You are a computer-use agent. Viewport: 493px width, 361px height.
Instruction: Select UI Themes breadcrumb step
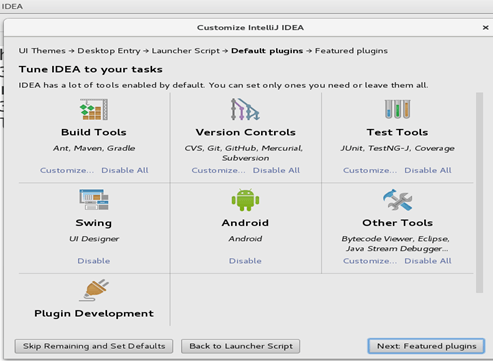click(x=42, y=51)
